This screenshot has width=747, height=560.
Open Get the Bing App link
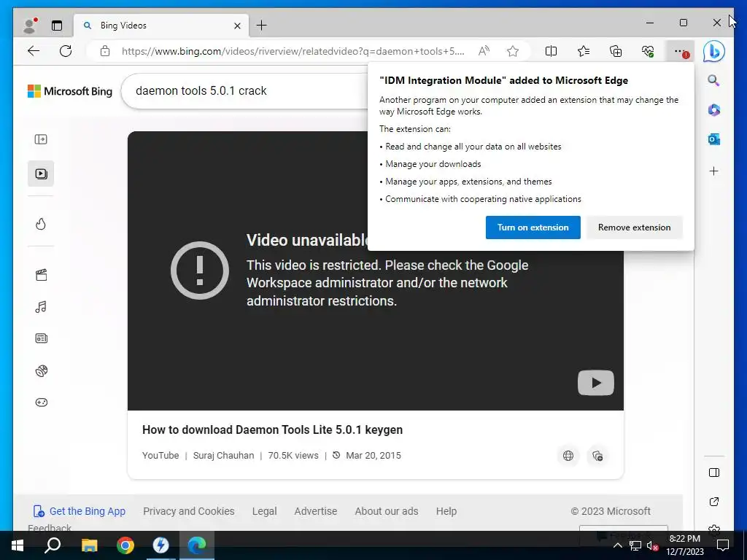click(x=79, y=511)
